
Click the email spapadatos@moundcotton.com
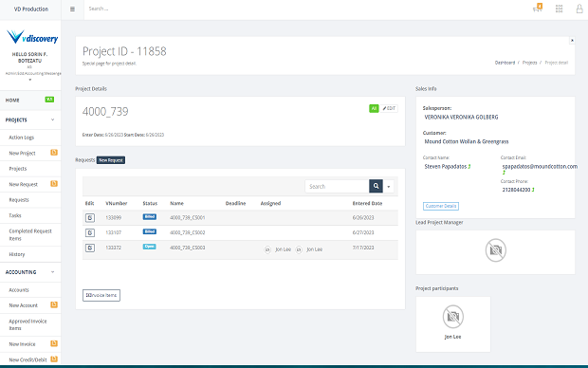tap(540, 166)
